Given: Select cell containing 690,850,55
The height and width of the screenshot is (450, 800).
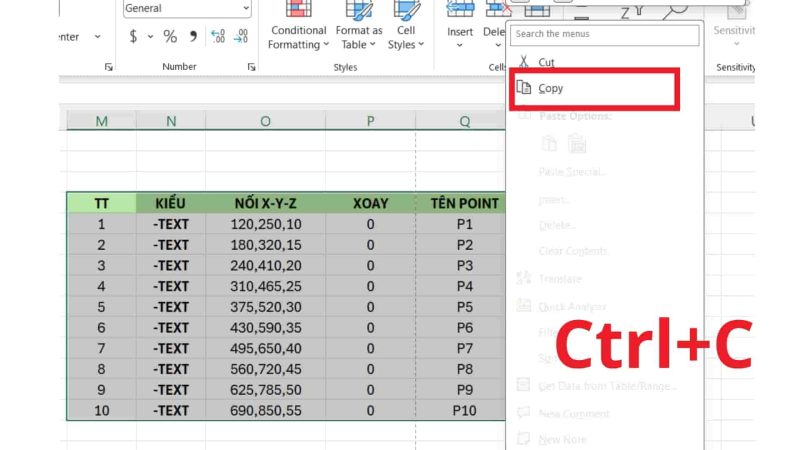Looking at the screenshot, I should point(265,410).
